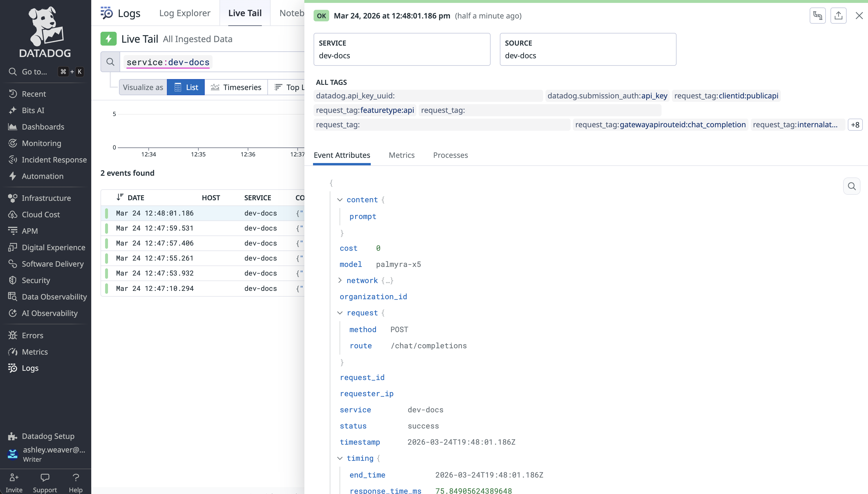Select the Security sidebar item
Image resolution: width=868 pixels, height=494 pixels.
coord(36,280)
